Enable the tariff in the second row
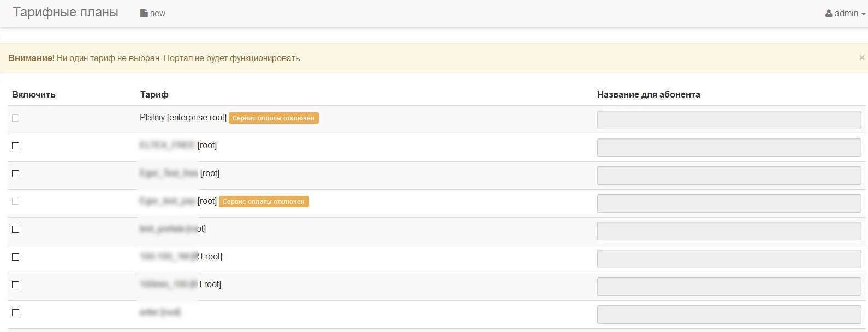Viewport: 868px width, 332px height. pyautogui.click(x=16, y=146)
